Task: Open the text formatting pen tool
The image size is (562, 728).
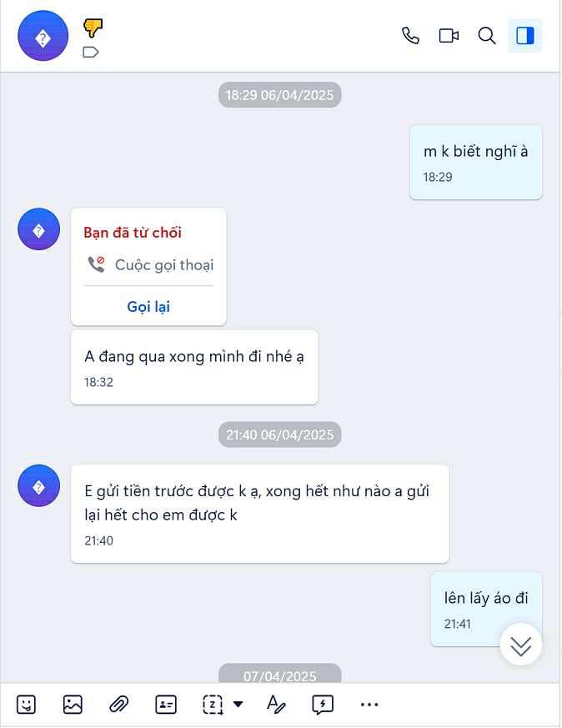Action: tap(276, 705)
